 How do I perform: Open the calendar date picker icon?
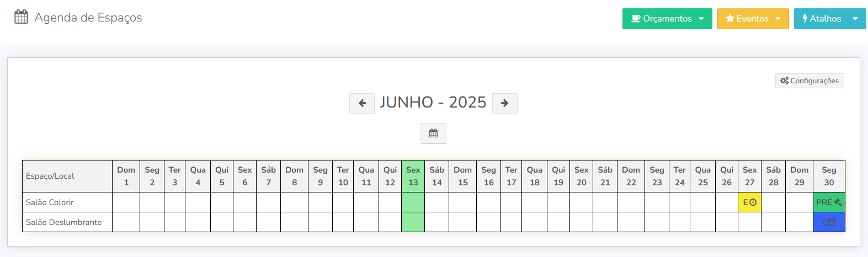(x=433, y=133)
